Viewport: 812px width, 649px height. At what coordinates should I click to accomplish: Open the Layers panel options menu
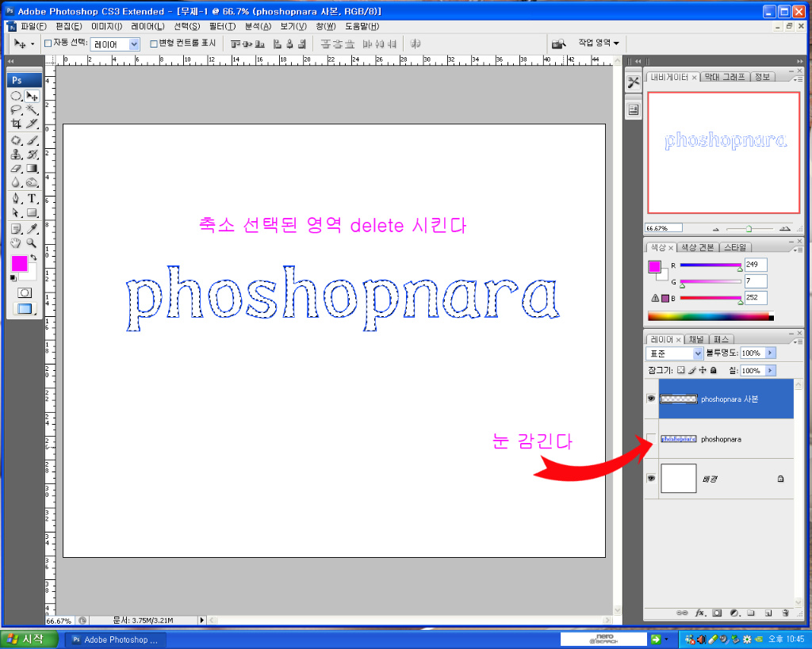[x=798, y=342]
